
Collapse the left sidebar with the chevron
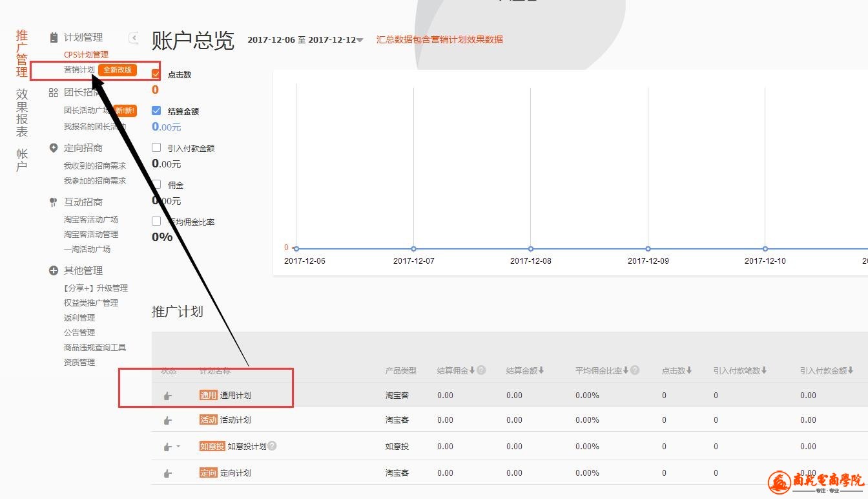click(x=134, y=37)
